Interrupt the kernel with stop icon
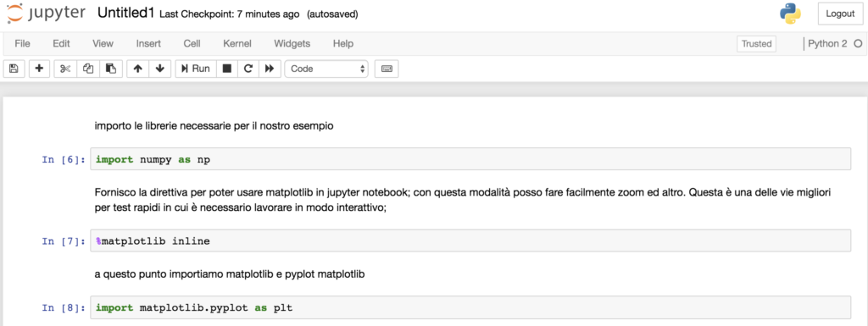 226,69
